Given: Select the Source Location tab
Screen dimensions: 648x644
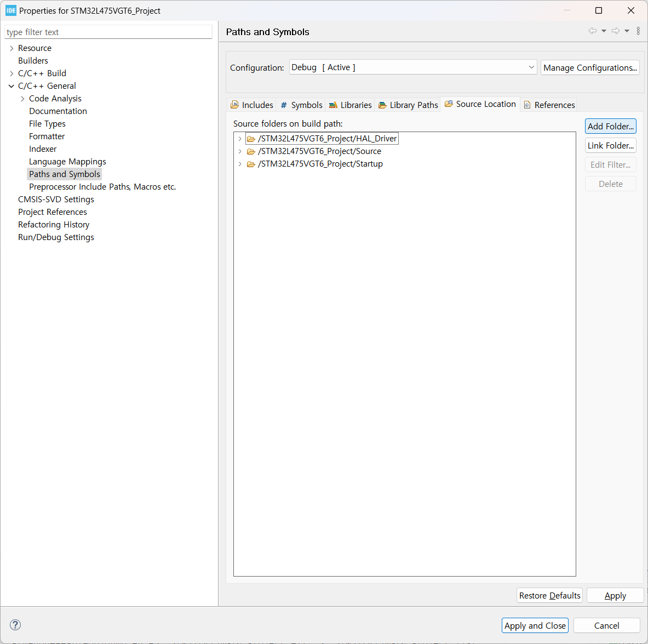Looking at the screenshot, I should tap(480, 104).
